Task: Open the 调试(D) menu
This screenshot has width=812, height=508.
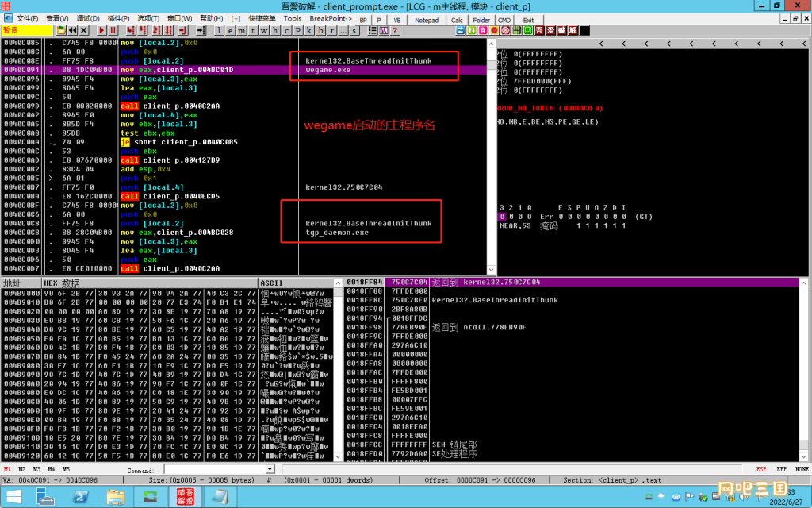Action: click(x=88, y=19)
